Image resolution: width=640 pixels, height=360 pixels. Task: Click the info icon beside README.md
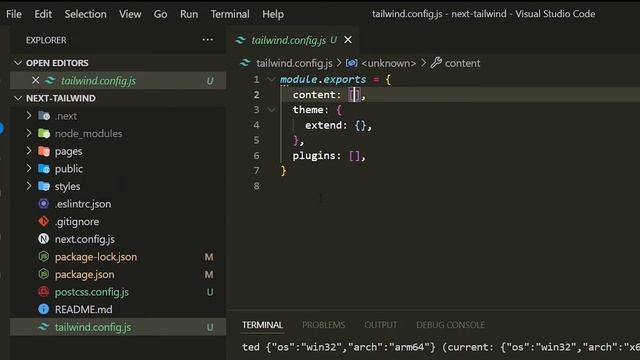[44, 309]
